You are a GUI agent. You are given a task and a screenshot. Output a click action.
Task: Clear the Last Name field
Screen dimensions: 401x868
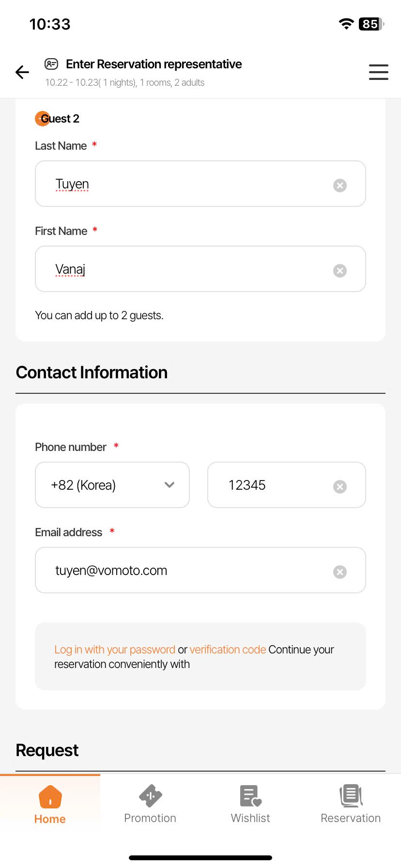(x=340, y=186)
